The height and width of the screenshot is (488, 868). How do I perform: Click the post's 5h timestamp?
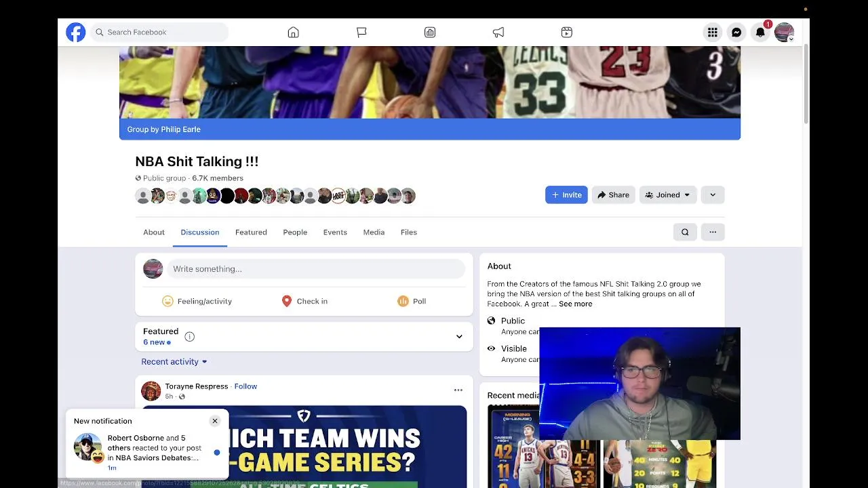169,396
